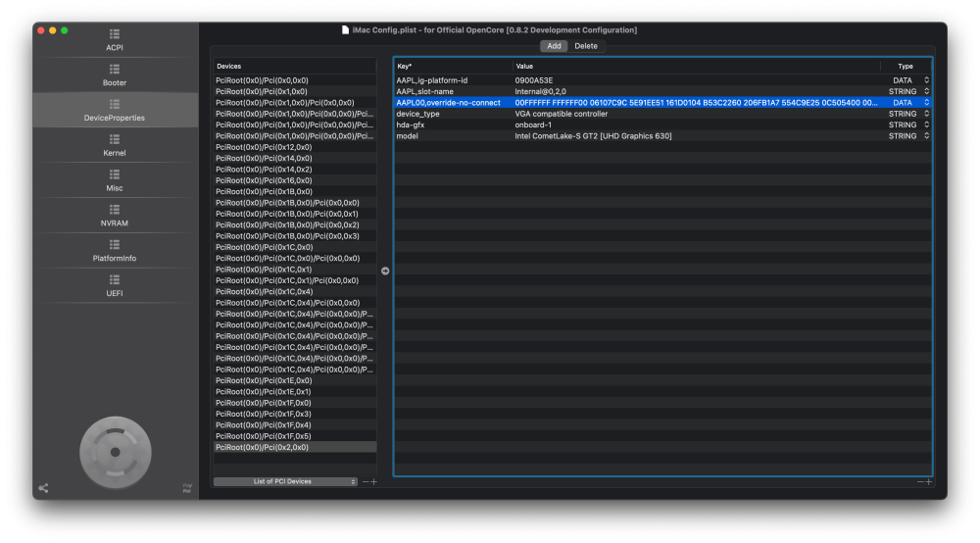The width and height of the screenshot is (980, 543).
Task: Select the device_type key cell
Action: click(x=417, y=114)
